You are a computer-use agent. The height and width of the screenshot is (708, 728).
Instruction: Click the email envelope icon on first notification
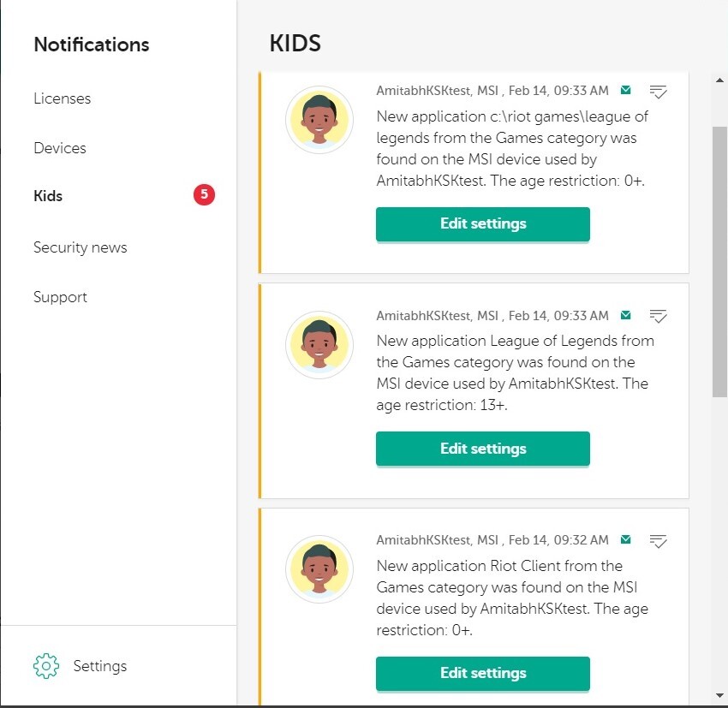pos(625,90)
